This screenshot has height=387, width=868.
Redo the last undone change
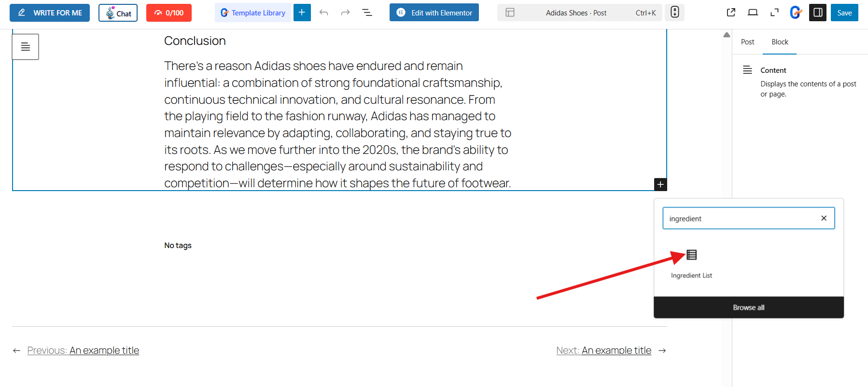(345, 13)
